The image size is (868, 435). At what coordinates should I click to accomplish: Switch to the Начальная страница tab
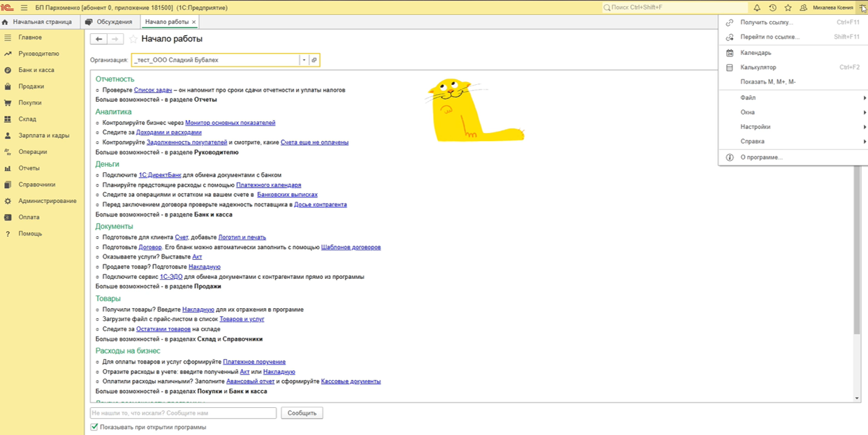click(x=41, y=22)
